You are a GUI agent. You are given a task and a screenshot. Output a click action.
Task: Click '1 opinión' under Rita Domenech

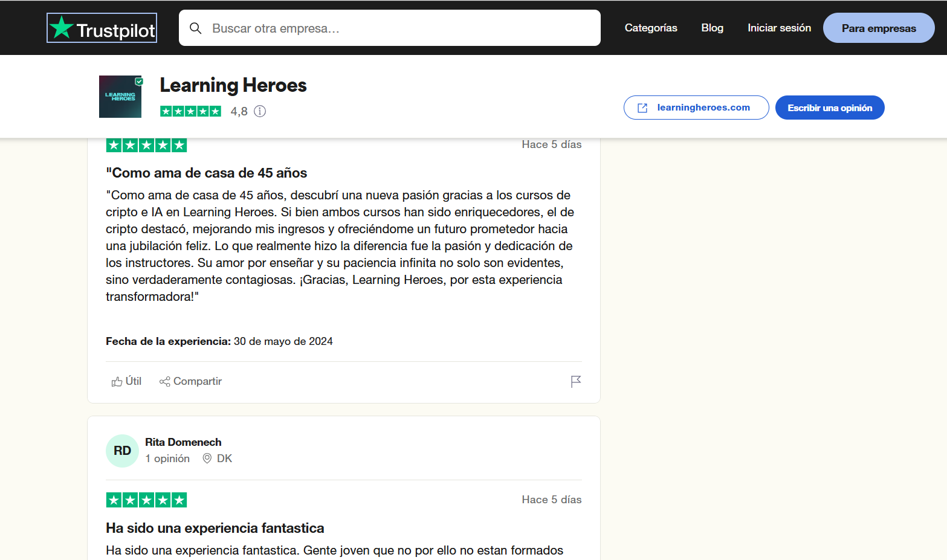[167, 459]
